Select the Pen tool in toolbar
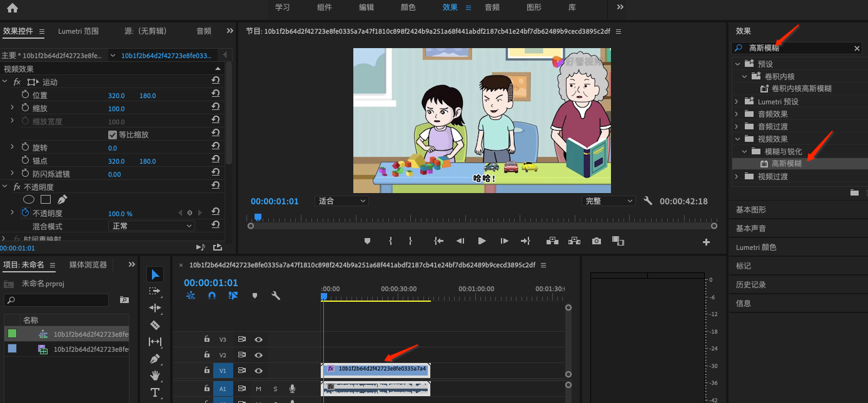This screenshot has height=403, width=868. click(x=155, y=359)
